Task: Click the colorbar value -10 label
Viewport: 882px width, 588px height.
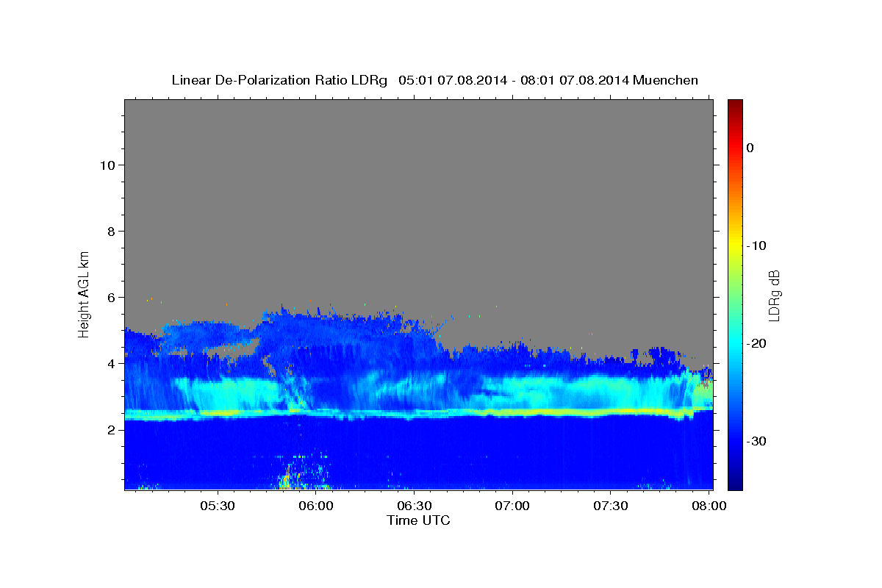Action: (757, 245)
